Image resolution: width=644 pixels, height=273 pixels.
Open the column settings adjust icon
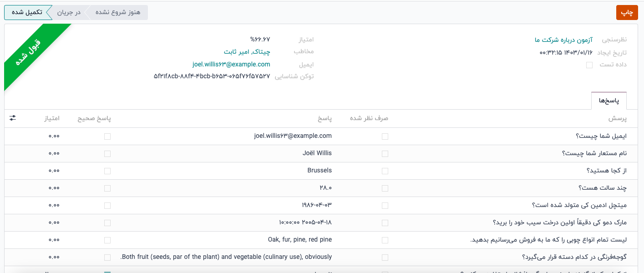pos(12,118)
